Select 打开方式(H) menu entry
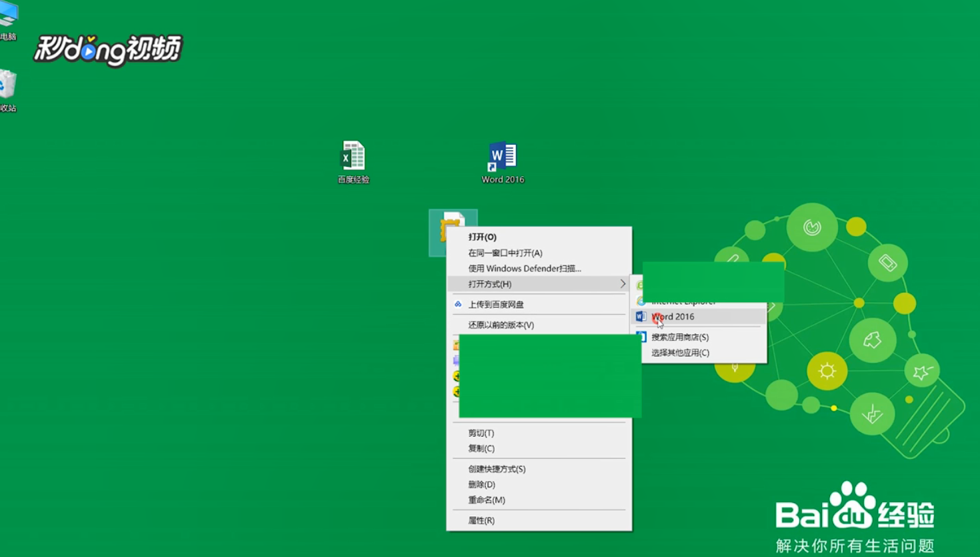The width and height of the screenshot is (980, 557). tap(539, 284)
